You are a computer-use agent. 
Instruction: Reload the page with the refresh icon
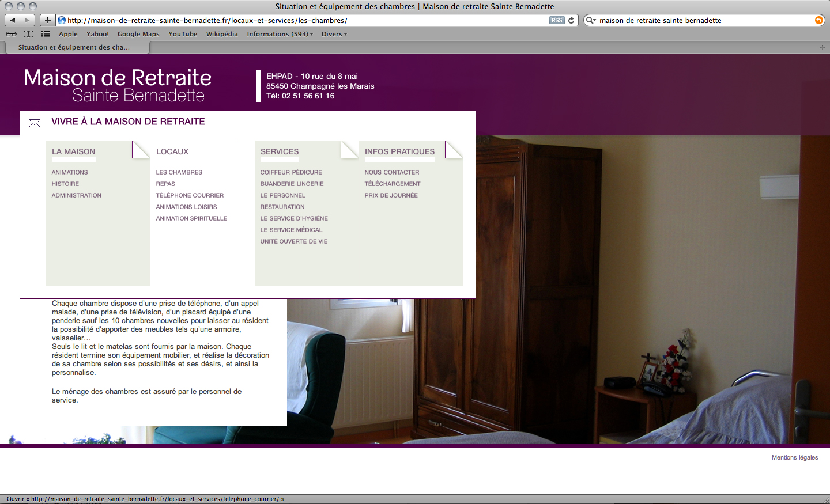click(571, 20)
